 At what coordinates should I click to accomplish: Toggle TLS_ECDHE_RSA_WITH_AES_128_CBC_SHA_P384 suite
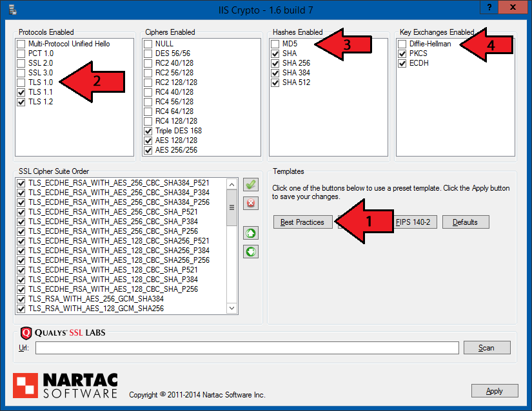pos(21,280)
